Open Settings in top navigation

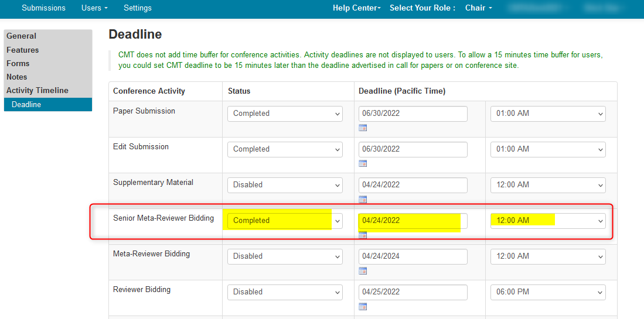[x=138, y=8]
